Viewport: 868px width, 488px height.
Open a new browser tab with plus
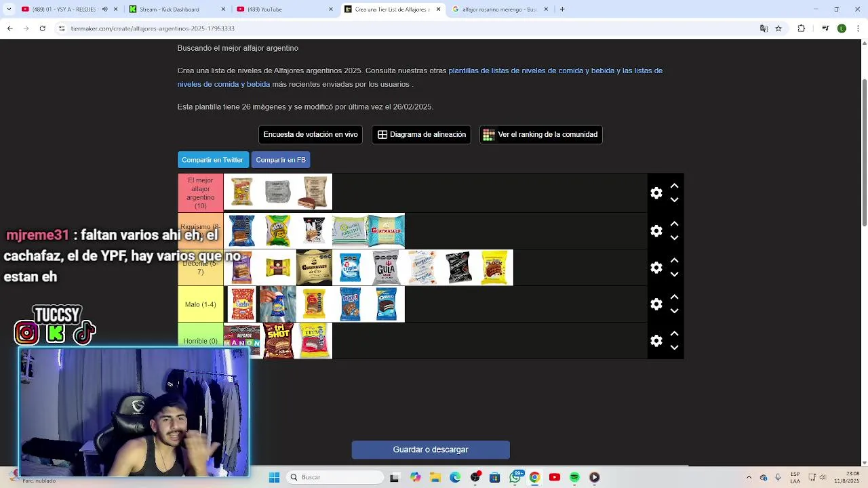coord(562,9)
